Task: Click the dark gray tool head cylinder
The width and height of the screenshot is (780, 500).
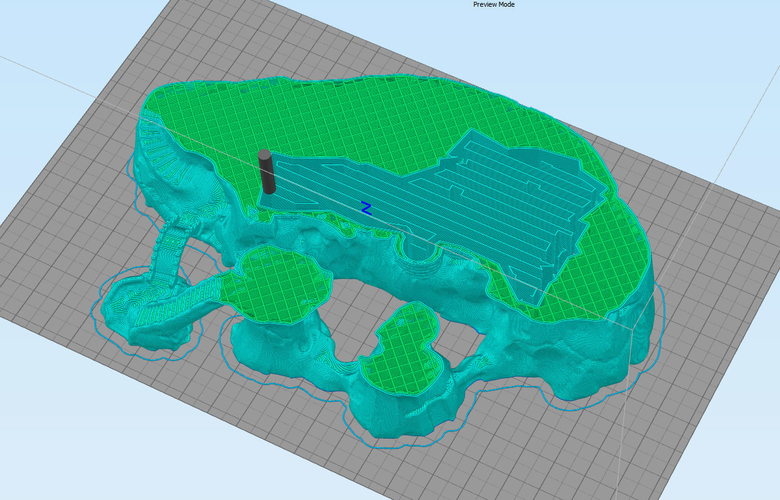Action: (x=266, y=172)
